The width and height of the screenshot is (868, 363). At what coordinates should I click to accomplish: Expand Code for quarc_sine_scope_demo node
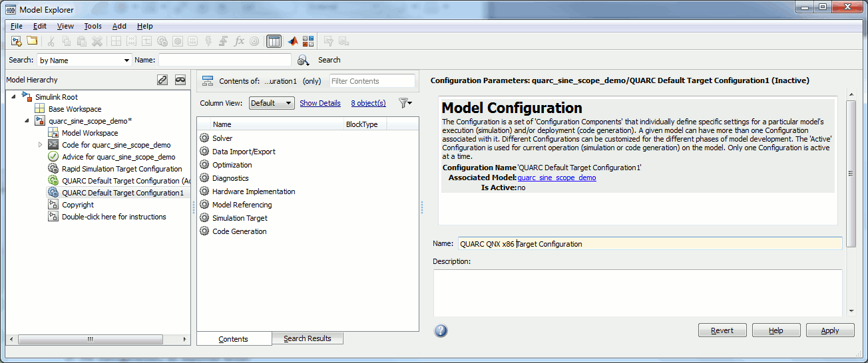(40, 145)
